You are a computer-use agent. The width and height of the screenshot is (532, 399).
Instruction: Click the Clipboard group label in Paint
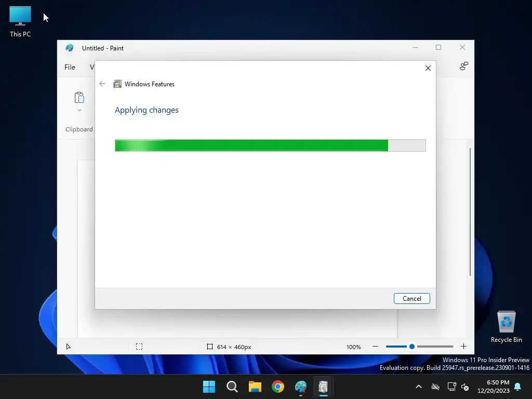[x=79, y=129]
